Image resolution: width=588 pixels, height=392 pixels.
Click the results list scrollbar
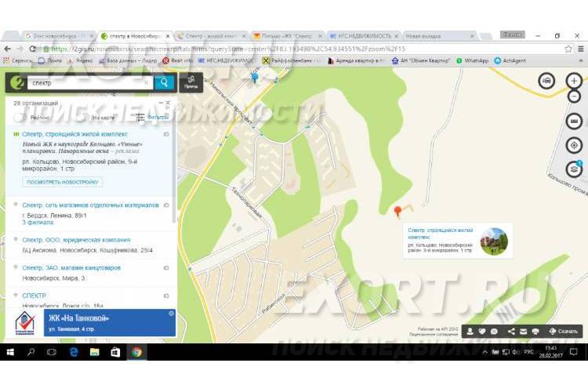tap(174, 175)
